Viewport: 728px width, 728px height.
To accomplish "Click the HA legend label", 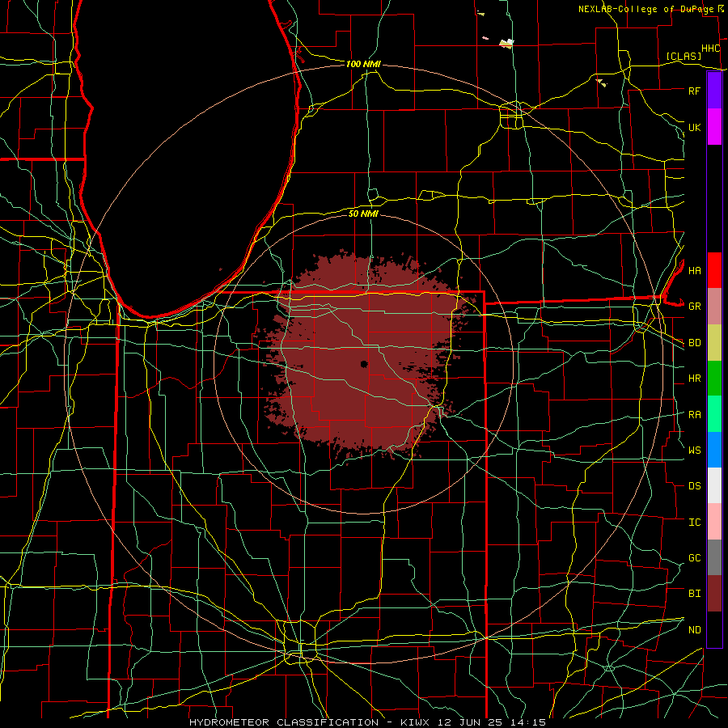I will 695,270.
